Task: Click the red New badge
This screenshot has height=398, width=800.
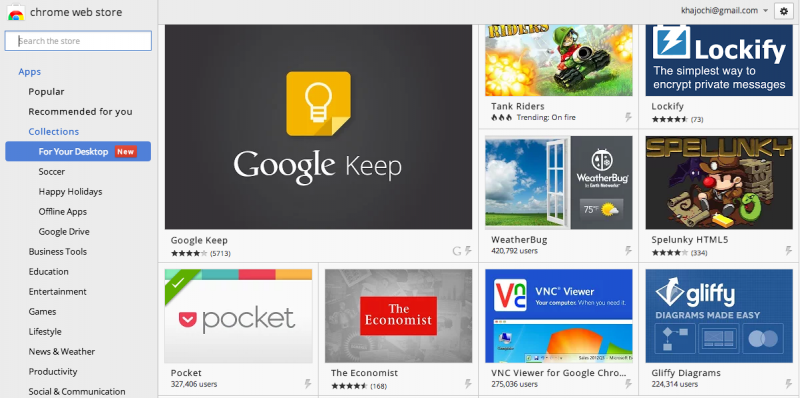Action: click(126, 152)
